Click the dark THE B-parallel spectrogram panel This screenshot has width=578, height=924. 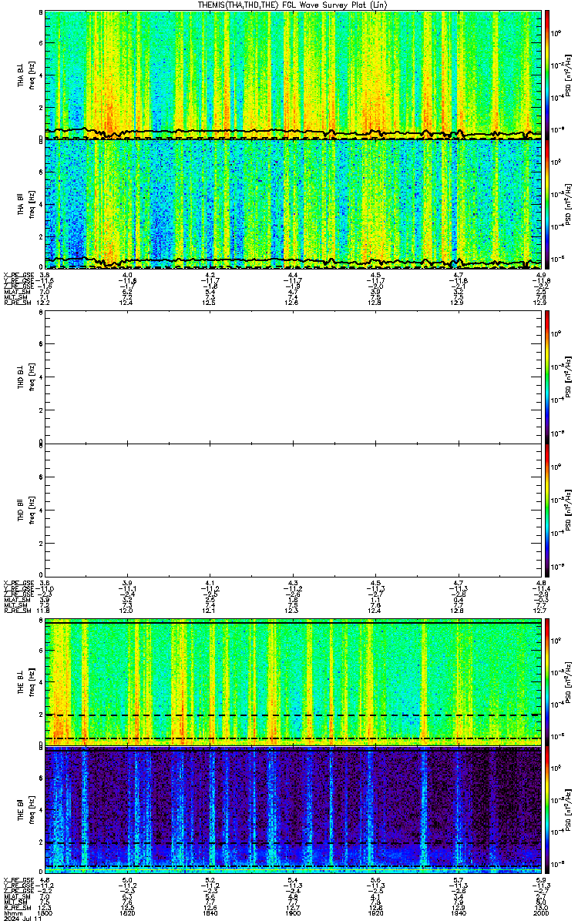pyautogui.click(x=293, y=811)
